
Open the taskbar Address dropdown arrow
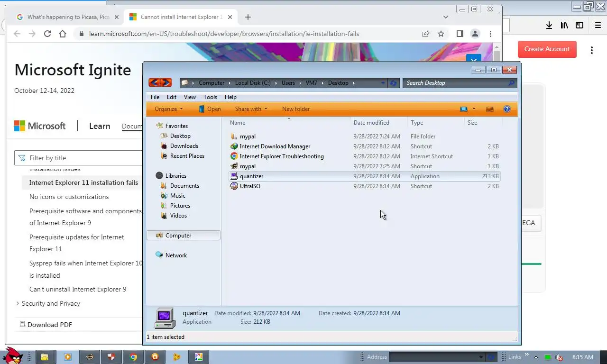click(x=481, y=357)
